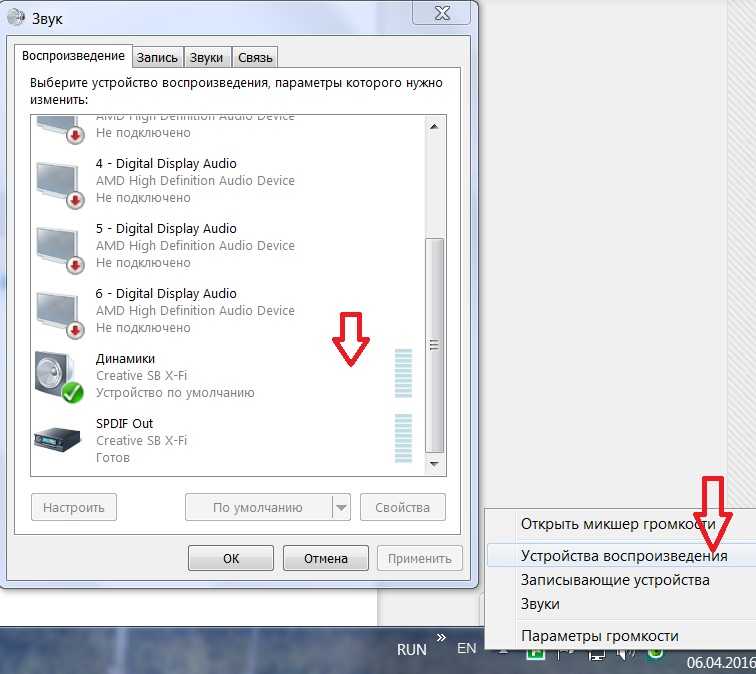Select the 6 - Digital Display Audio device icon

tap(60, 315)
